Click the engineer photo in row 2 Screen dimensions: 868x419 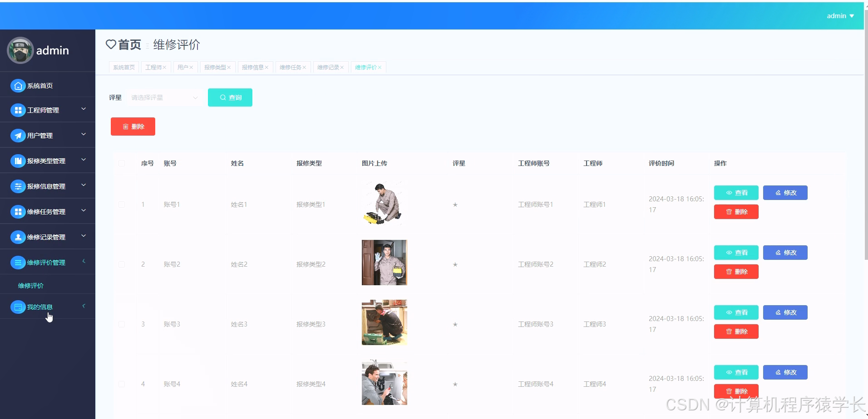tap(384, 262)
